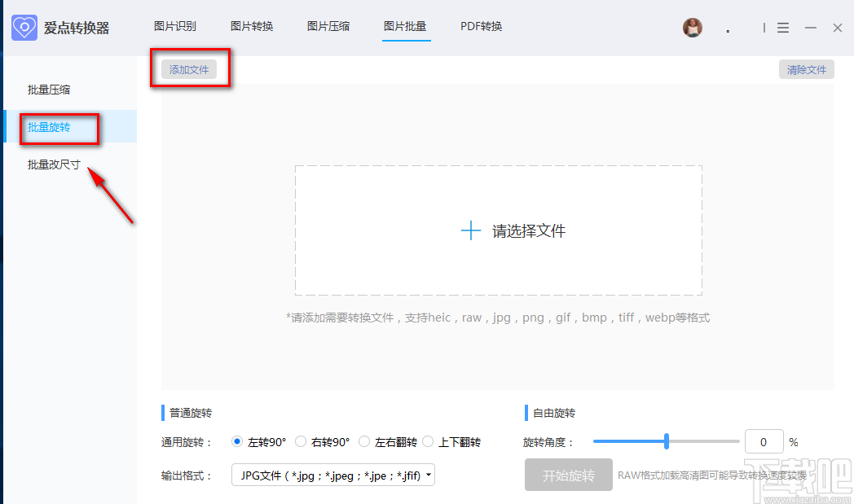Image resolution: width=854 pixels, height=504 pixels.
Task: Click the RAW格式 loading warning text
Action: [x=712, y=476]
